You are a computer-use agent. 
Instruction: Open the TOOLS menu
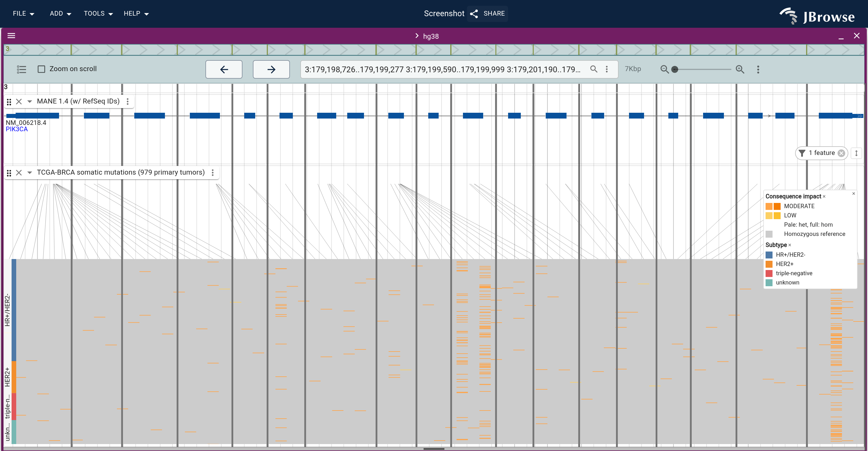click(98, 14)
